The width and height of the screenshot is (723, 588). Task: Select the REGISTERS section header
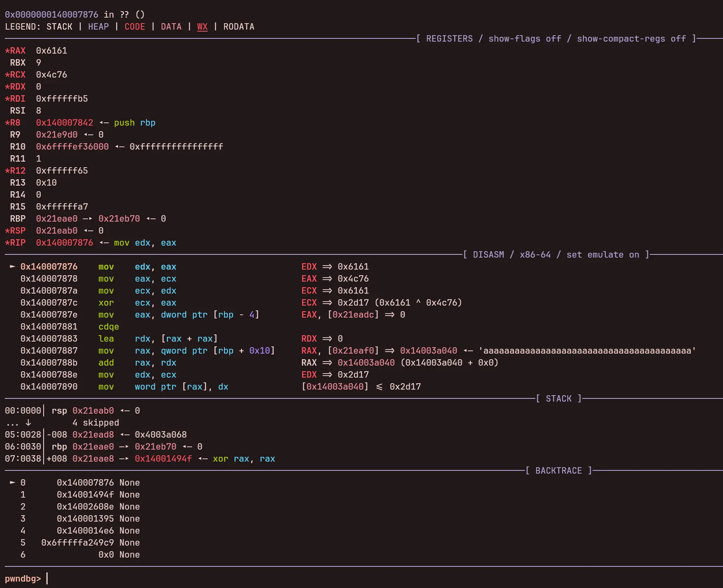449,39
